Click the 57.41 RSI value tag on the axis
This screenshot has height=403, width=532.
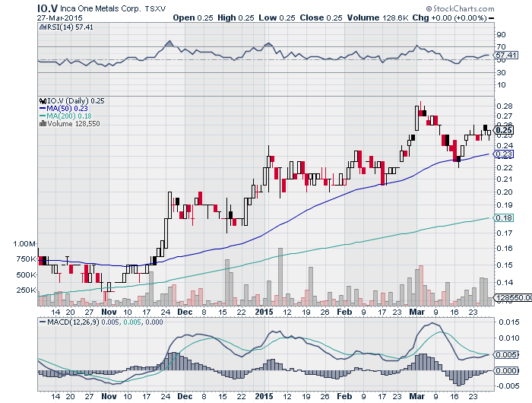click(x=505, y=55)
